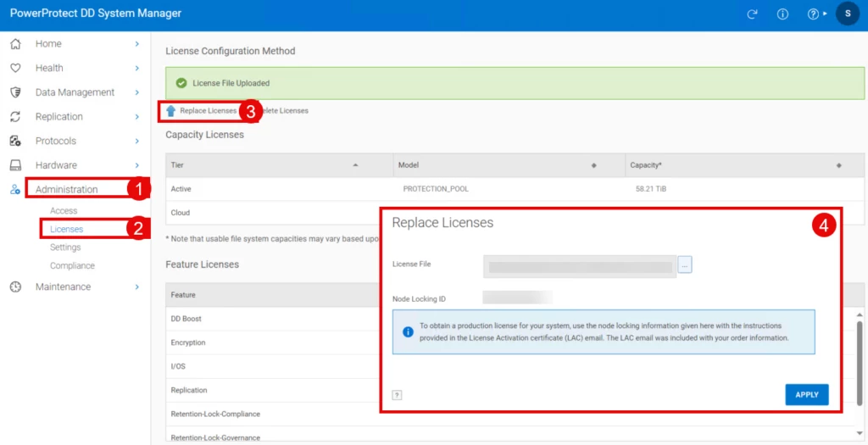This screenshot has width=868, height=445.
Task: Open the Home menu item
Action: pos(48,44)
